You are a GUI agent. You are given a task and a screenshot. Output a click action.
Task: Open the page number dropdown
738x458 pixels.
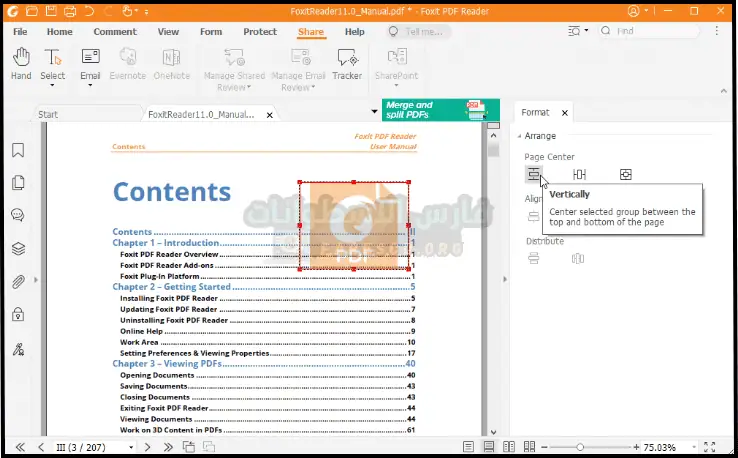pos(131,446)
